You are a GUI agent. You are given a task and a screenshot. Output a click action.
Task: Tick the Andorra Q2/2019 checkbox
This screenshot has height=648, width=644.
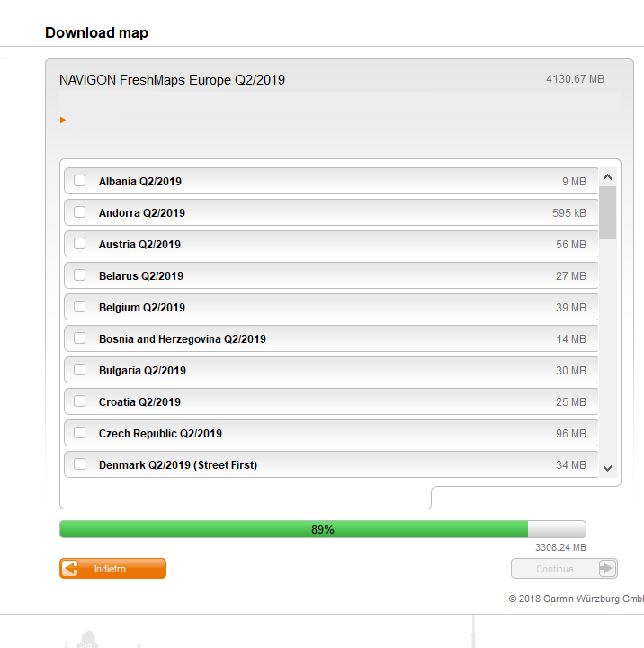click(80, 212)
